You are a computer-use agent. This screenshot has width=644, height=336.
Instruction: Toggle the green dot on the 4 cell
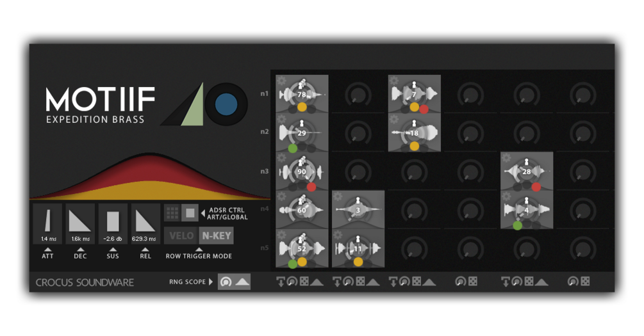click(518, 225)
